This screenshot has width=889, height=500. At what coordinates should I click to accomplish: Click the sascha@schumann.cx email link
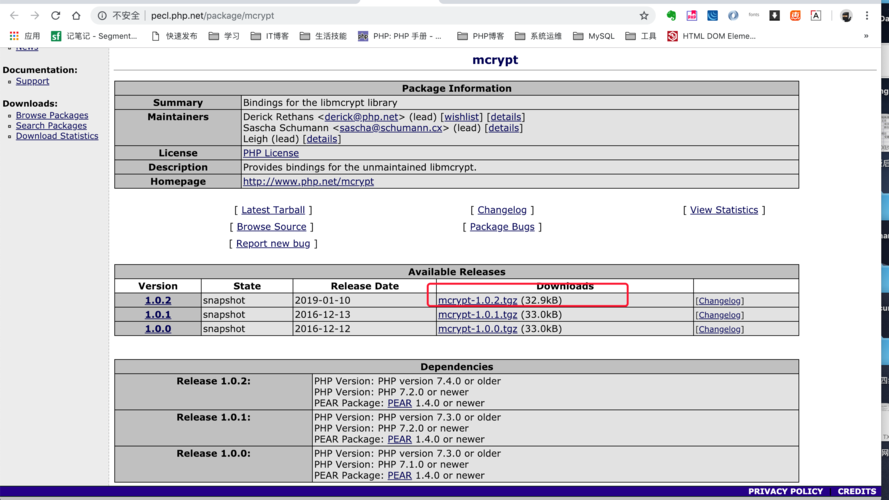pos(391,128)
